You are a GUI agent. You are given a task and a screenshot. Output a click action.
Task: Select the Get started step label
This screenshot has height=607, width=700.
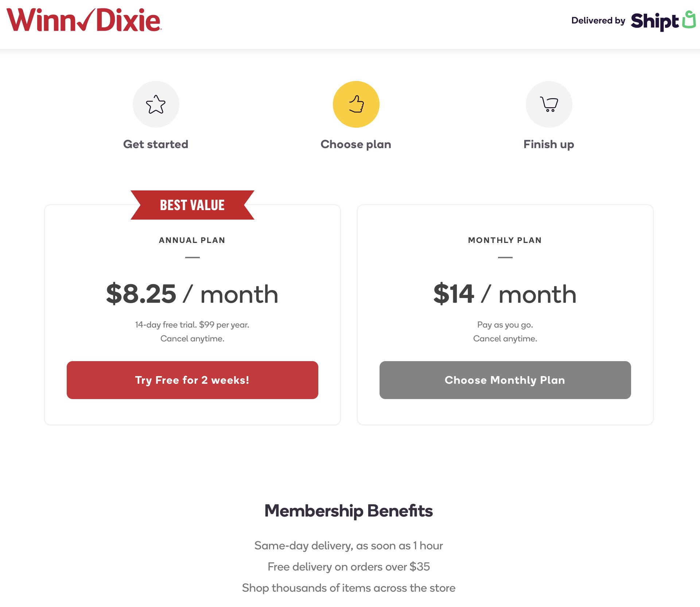tap(156, 144)
